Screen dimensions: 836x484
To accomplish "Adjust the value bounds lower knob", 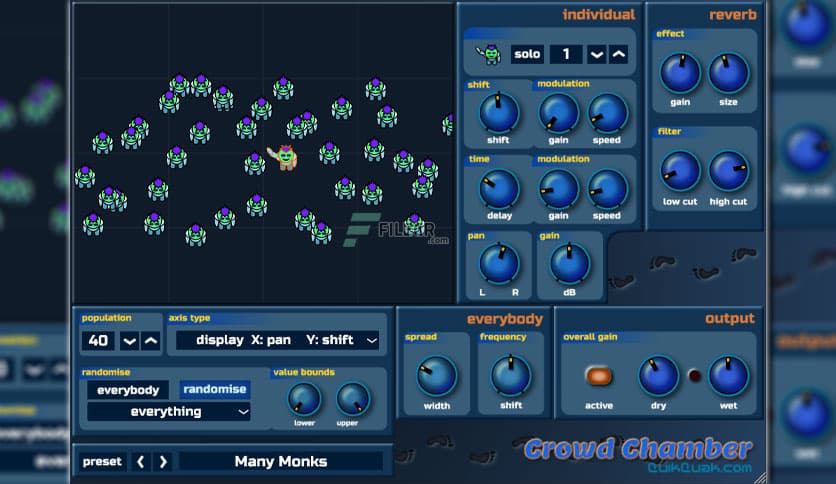I will point(304,399).
